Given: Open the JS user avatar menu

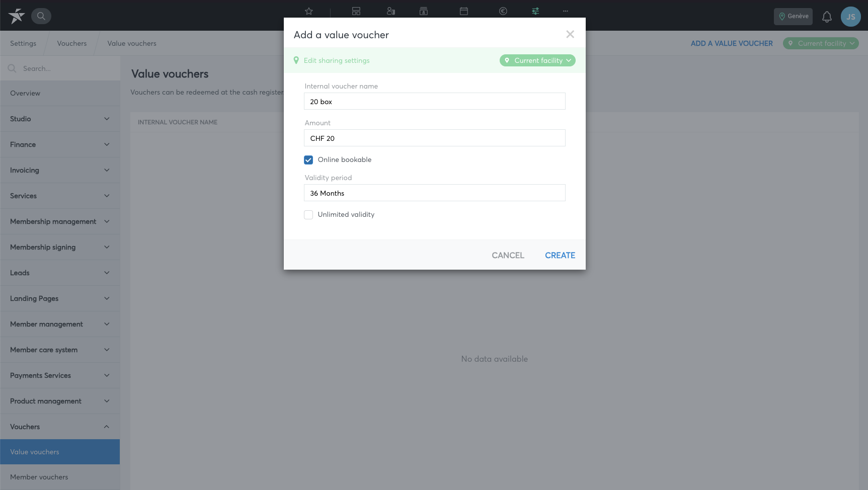Looking at the screenshot, I should tap(851, 17).
